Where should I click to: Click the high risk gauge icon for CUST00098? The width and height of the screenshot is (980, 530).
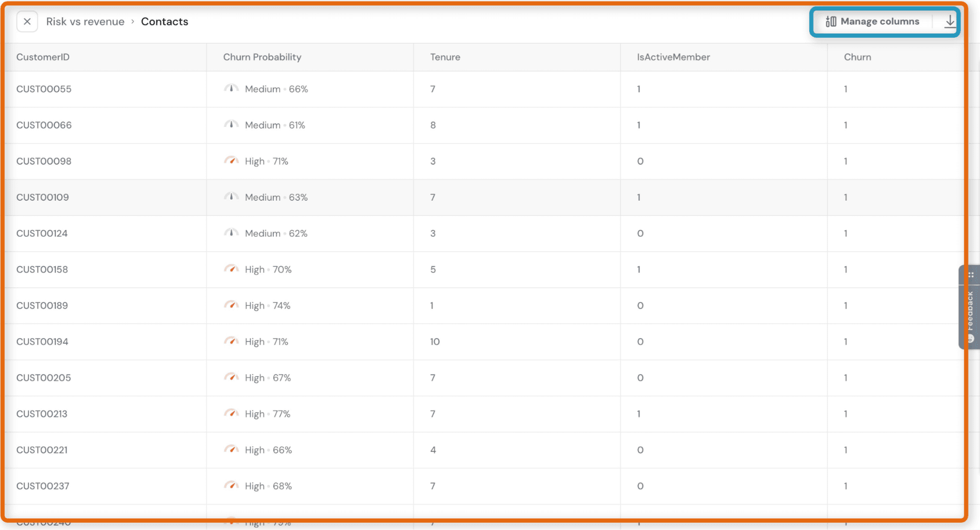click(231, 161)
